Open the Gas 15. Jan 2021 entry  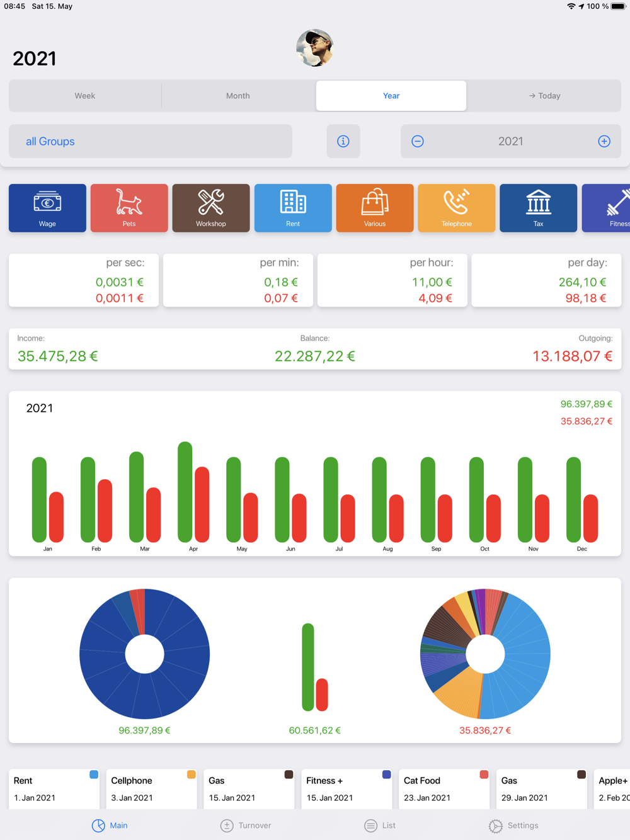point(249,789)
